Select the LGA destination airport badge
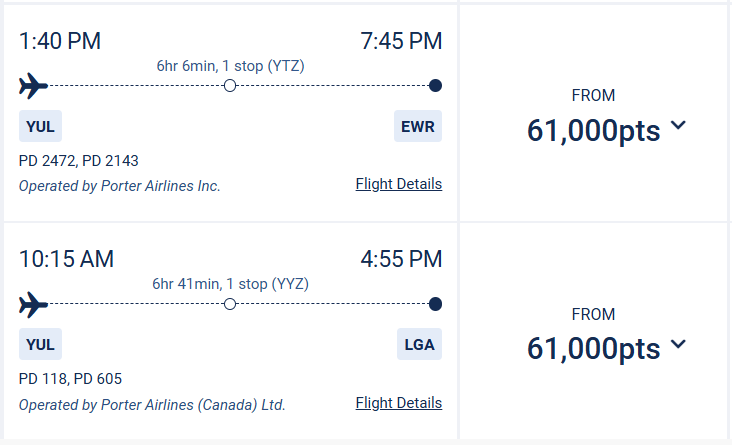 [x=418, y=345]
